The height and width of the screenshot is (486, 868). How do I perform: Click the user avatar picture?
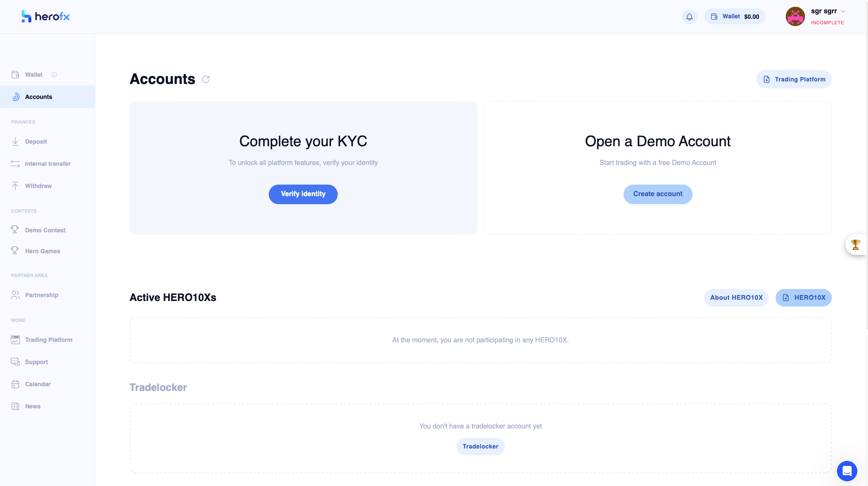[795, 17]
